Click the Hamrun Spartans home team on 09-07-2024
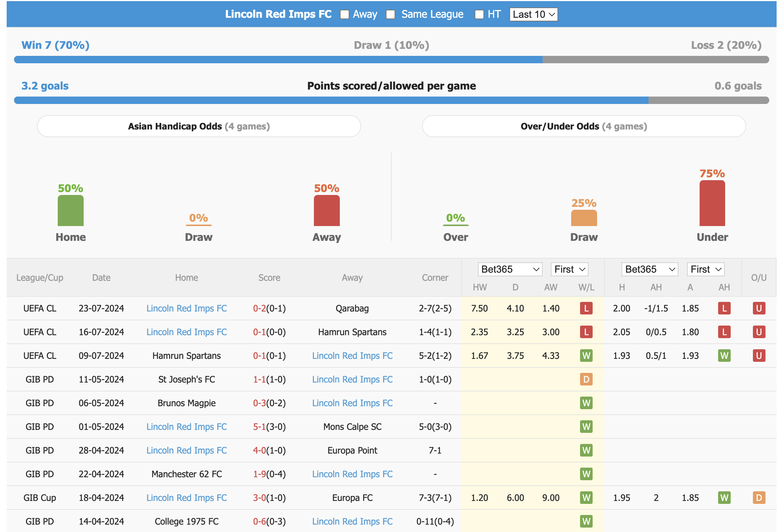Screen dimensions: 784x532 187,356
